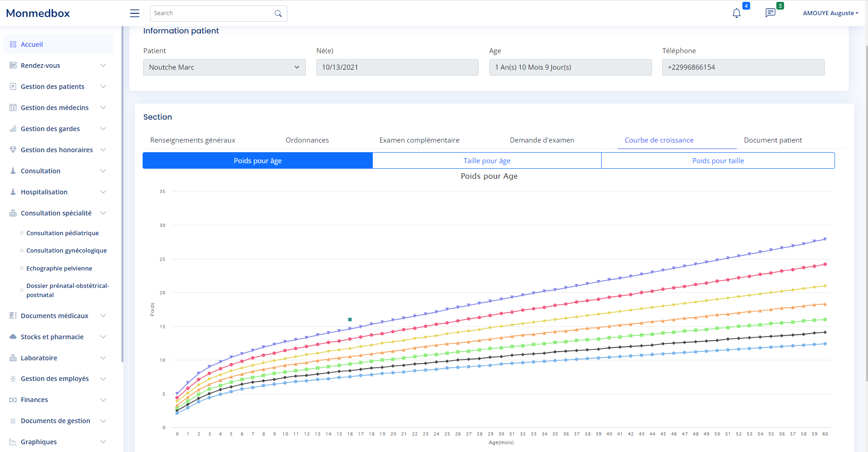Screen dimensions: 868x452
Task: Open the notifications bell
Action: 736,13
